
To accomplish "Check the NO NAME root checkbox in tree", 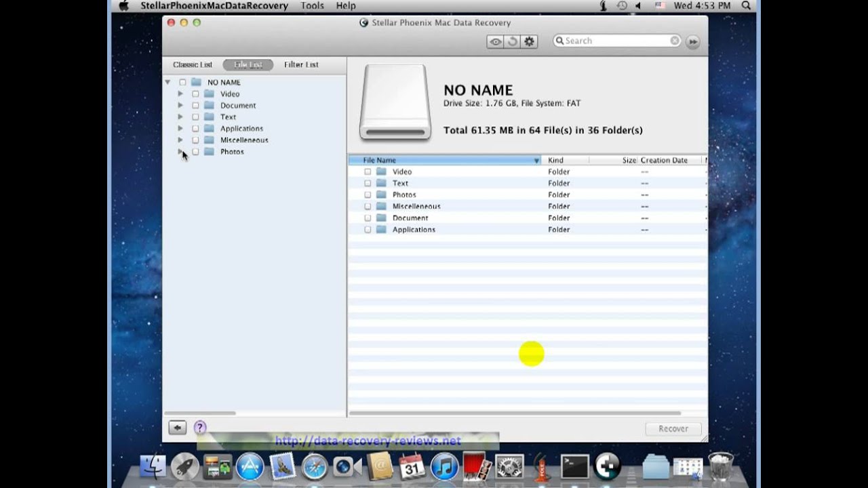I will point(182,82).
